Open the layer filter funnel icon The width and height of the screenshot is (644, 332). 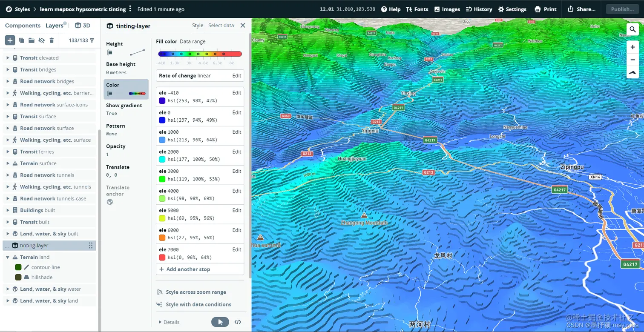click(x=92, y=40)
